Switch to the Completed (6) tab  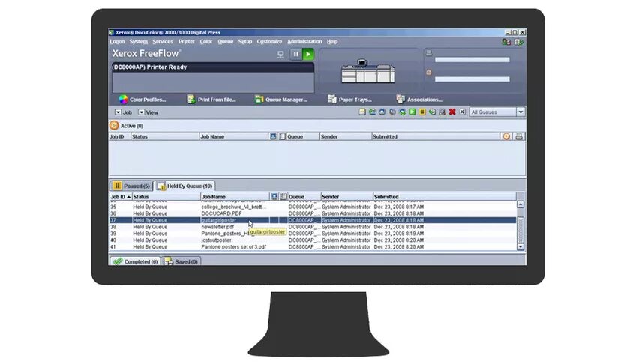click(x=136, y=261)
